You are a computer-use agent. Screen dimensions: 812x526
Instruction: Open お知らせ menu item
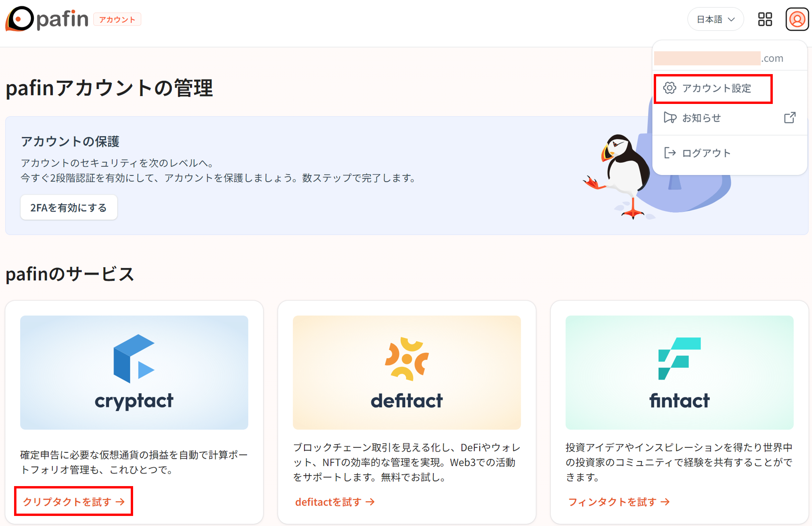730,118
